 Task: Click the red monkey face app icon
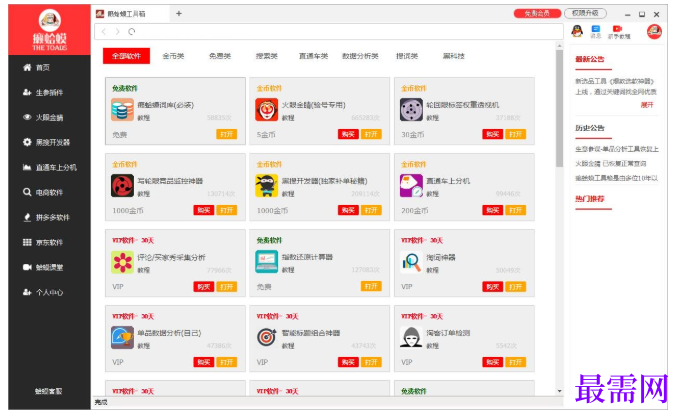[x=266, y=109]
